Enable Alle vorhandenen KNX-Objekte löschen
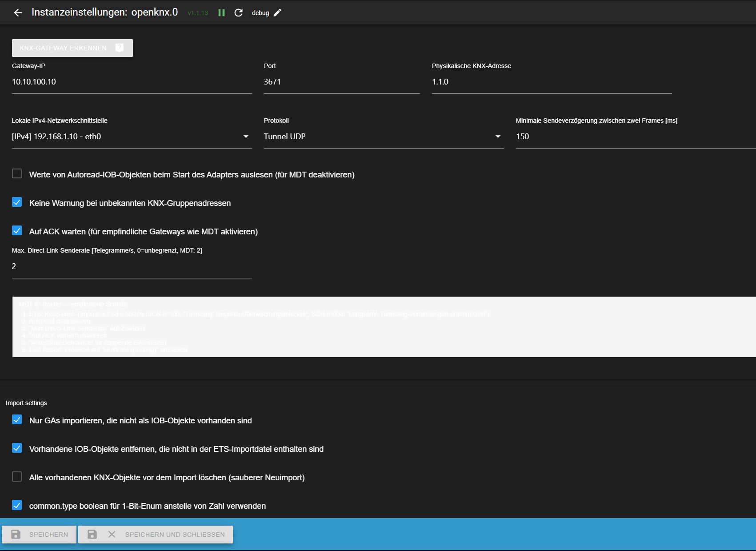 (x=17, y=476)
